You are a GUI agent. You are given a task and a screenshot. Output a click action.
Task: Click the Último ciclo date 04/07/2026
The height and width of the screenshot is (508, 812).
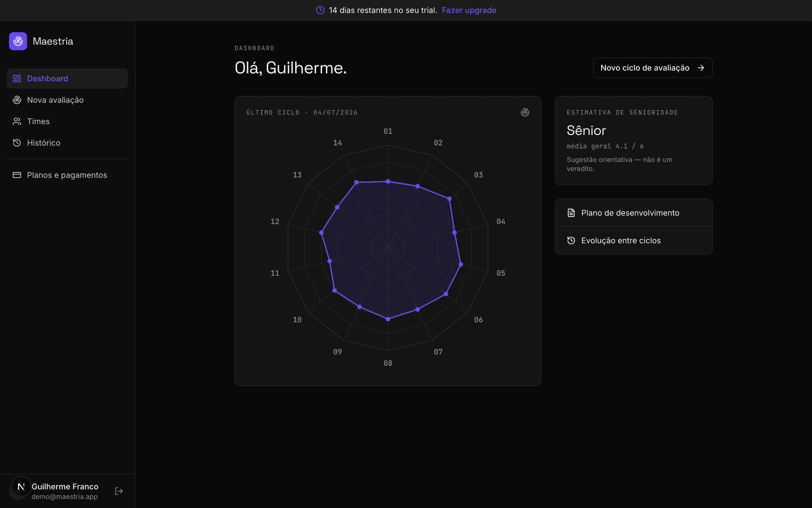pyautogui.click(x=336, y=112)
